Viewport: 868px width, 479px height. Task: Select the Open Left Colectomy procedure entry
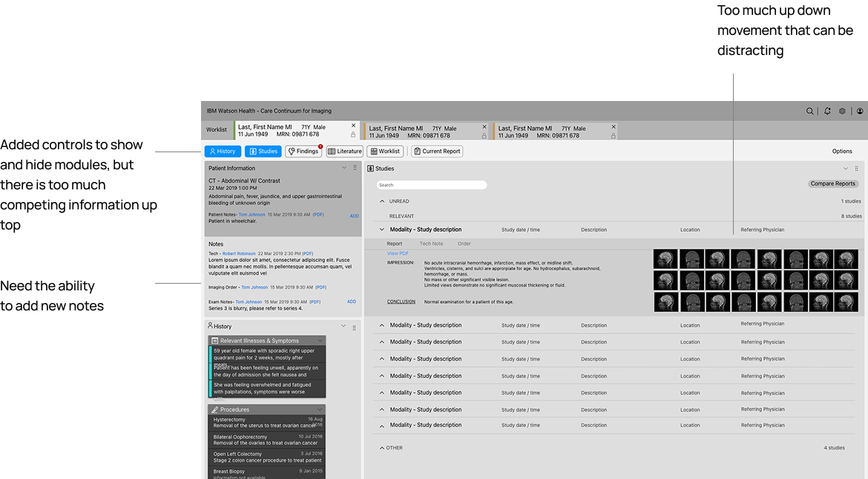click(267, 457)
